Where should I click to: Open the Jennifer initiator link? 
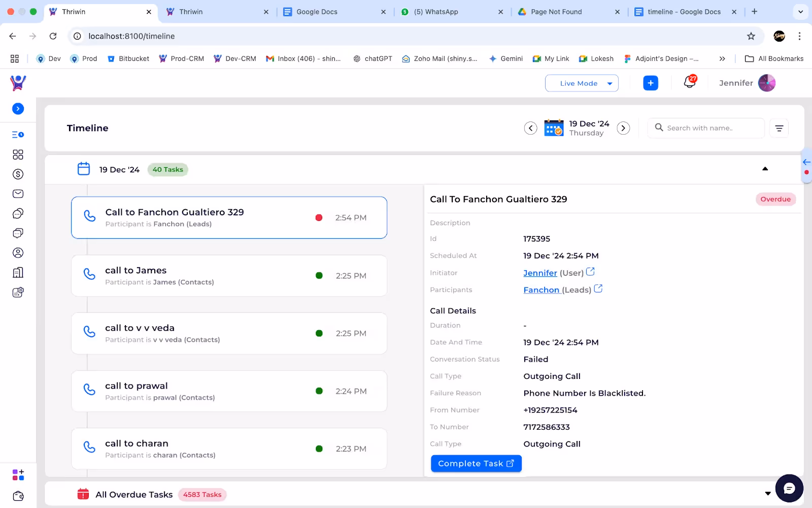tap(540, 273)
